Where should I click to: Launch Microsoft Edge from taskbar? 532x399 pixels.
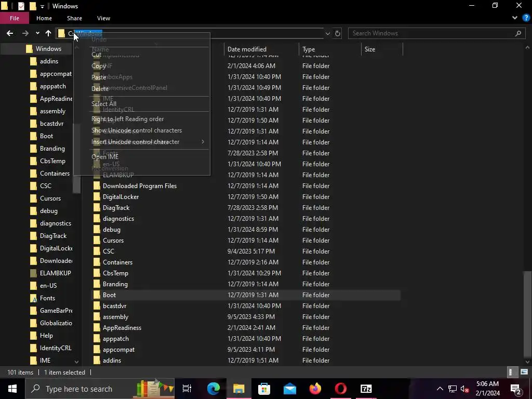click(214, 389)
